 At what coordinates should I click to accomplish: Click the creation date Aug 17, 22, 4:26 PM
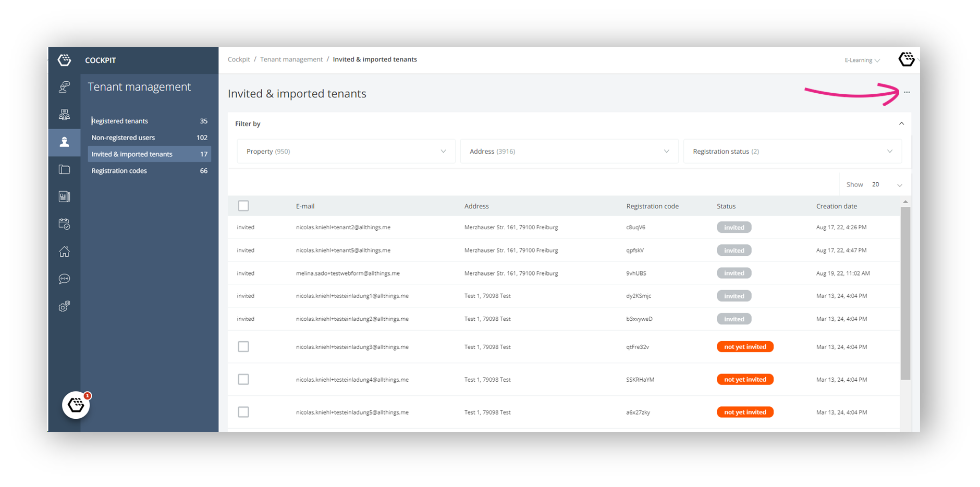point(841,227)
